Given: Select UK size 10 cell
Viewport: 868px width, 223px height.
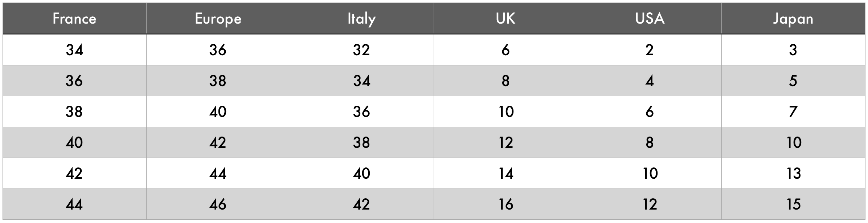Looking at the screenshot, I should 505,111.
